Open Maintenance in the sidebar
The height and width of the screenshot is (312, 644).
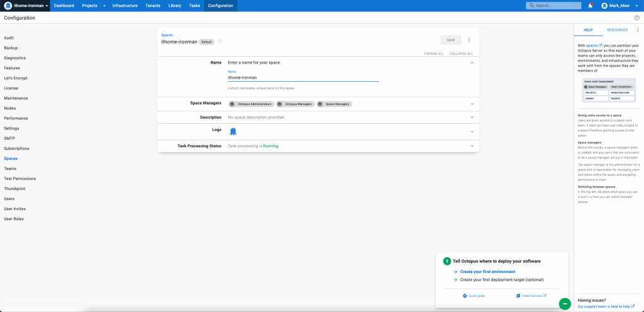tap(16, 98)
